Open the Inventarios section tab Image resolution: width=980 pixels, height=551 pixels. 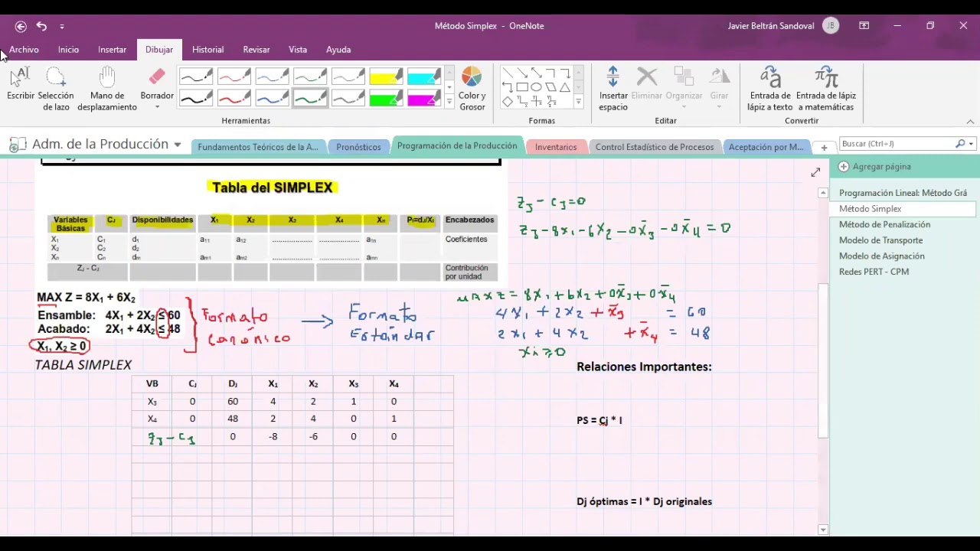pos(556,147)
